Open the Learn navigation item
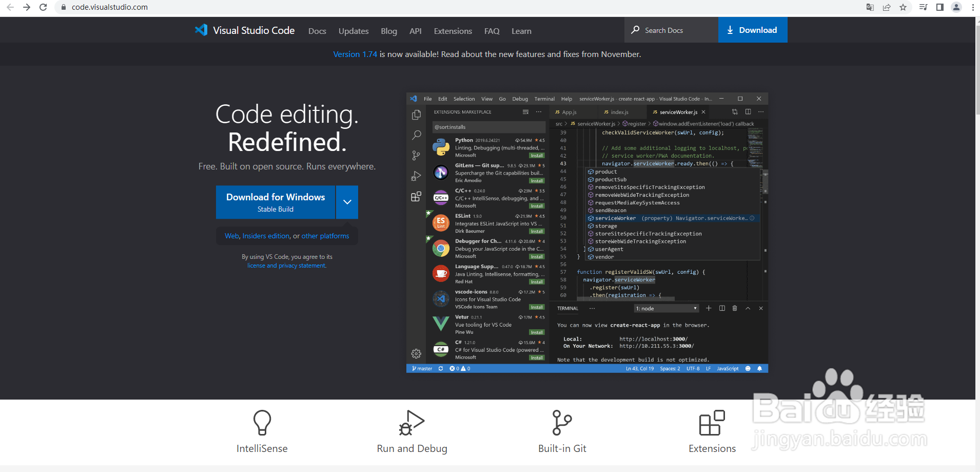The height and width of the screenshot is (472, 980). [521, 31]
